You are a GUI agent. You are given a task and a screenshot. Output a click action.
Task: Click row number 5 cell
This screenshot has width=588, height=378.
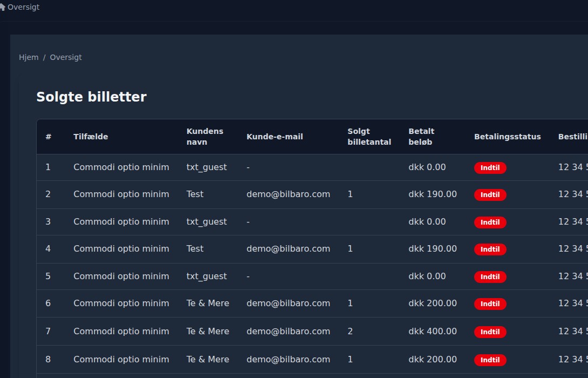(48, 276)
